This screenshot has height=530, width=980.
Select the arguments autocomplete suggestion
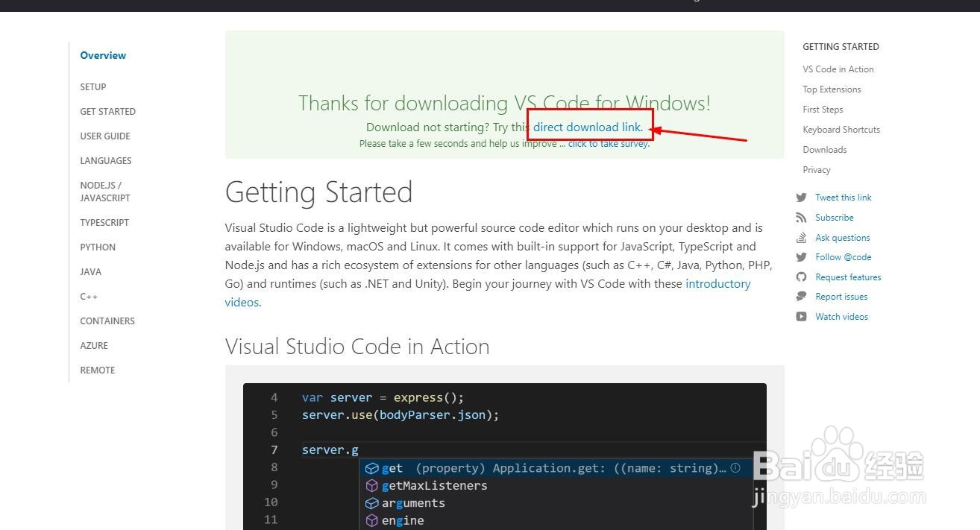click(556, 503)
